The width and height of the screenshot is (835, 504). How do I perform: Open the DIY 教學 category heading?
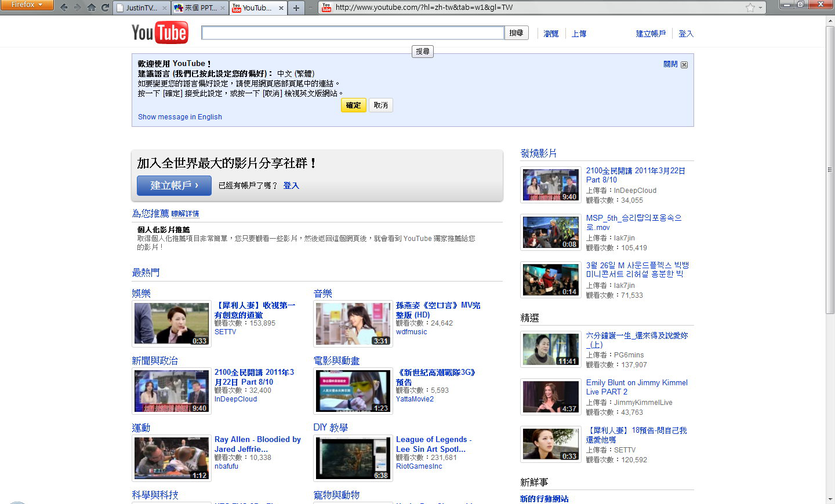(x=331, y=428)
